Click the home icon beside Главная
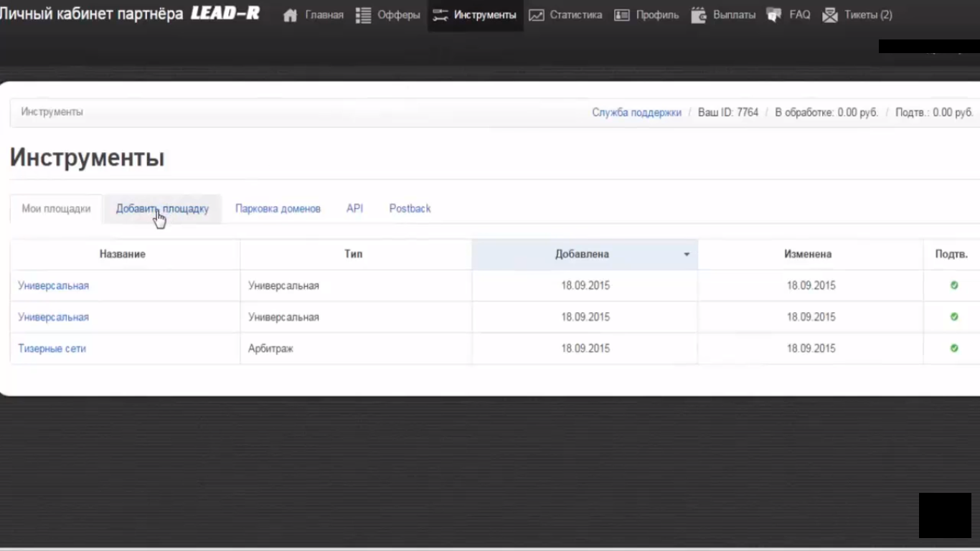The height and width of the screenshot is (551, 980). pyautogui.click(x=290, y=15)
